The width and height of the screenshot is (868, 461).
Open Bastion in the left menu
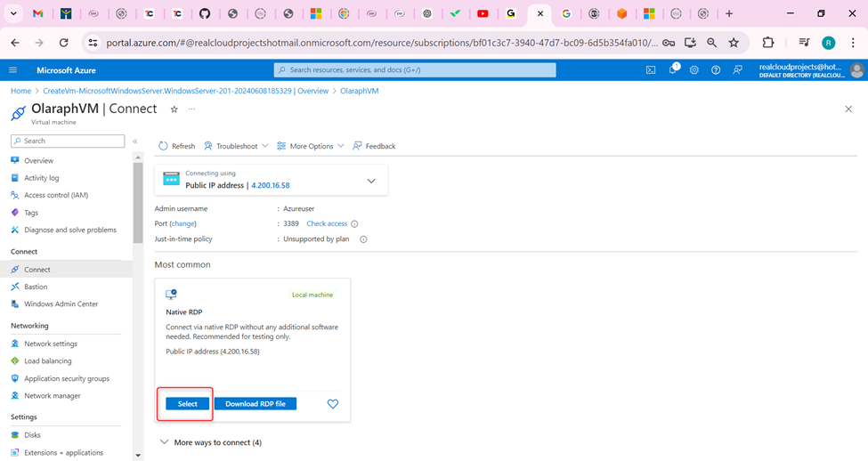36,287
